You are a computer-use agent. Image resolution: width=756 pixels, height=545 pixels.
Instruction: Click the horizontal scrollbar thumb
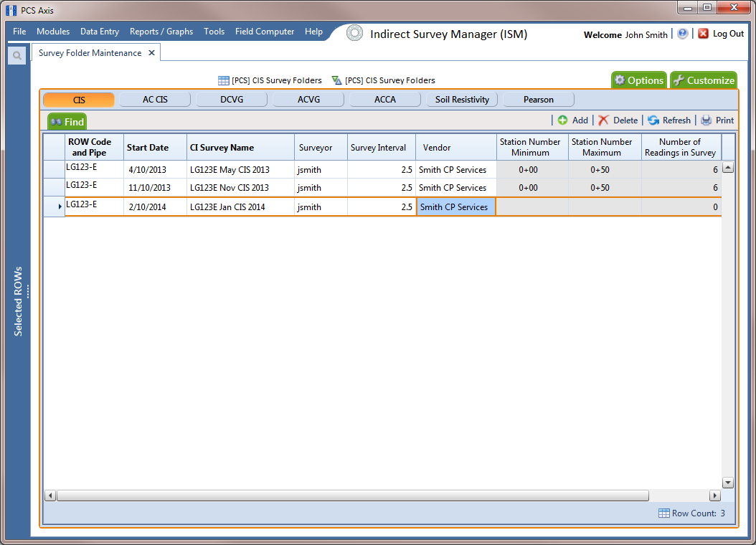(353, 496)
